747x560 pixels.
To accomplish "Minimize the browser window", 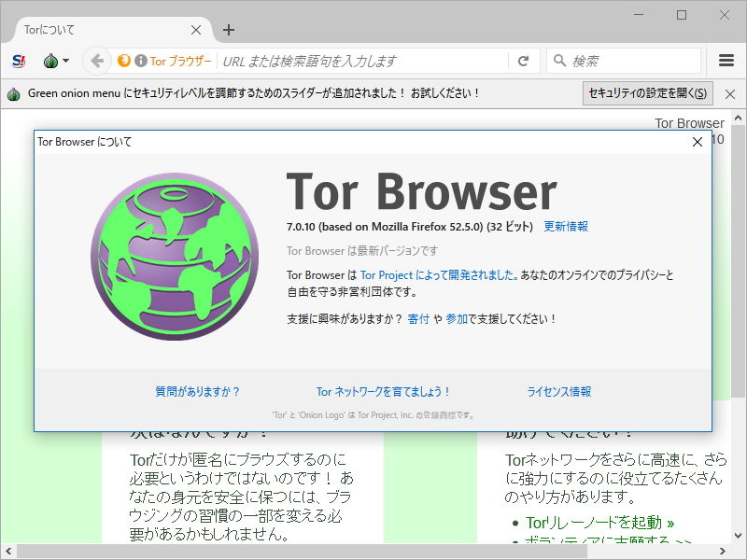I will [x=639, y=15].
